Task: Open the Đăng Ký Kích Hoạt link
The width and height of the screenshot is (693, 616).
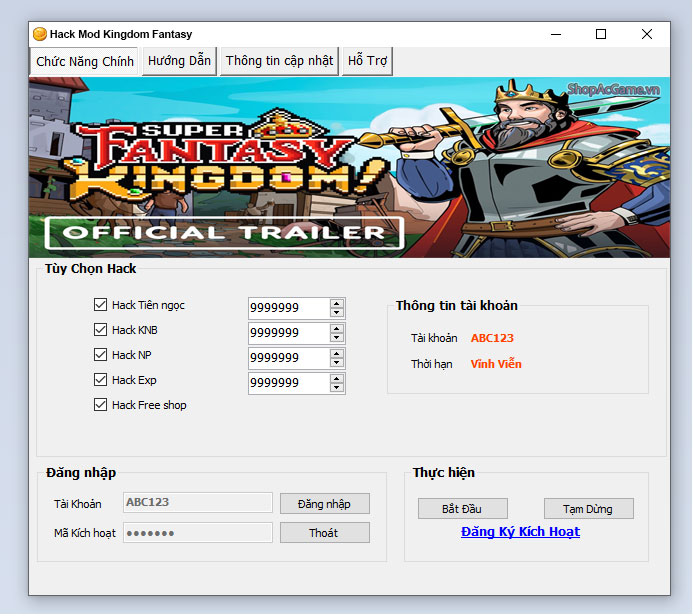Action: click(520, 532)
